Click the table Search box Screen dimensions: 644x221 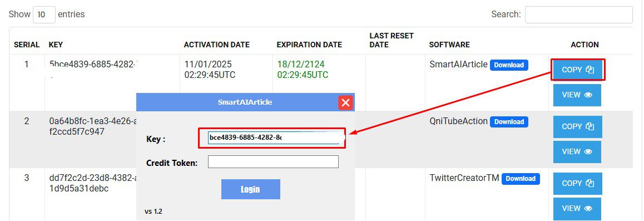pyautogui.click(x=579, y=15)
